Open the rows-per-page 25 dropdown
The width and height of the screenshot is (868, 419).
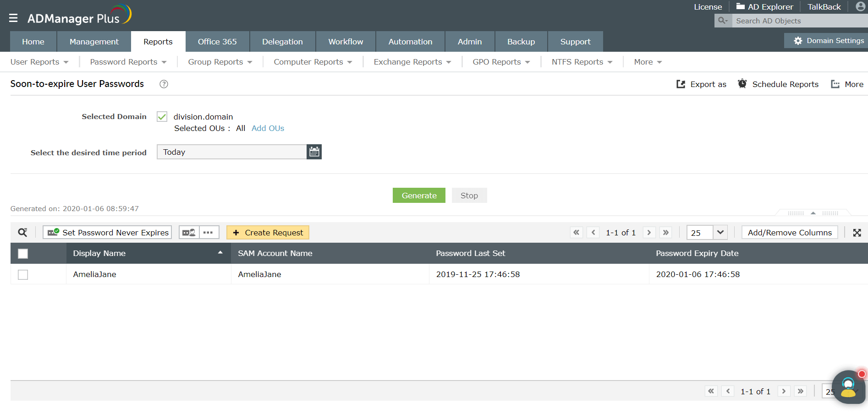[x=707, y=233]
